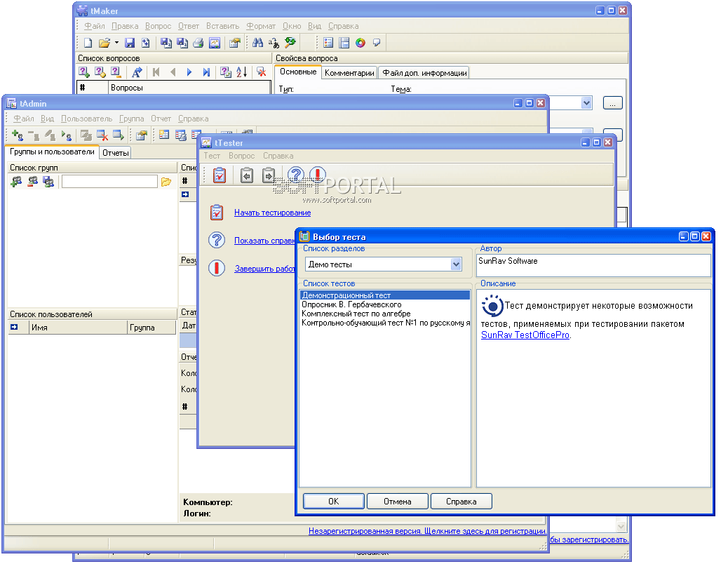Click the First question arrow in tMaker
The height and width of the screenshot is (564, 728).
(x=156, y=72)
